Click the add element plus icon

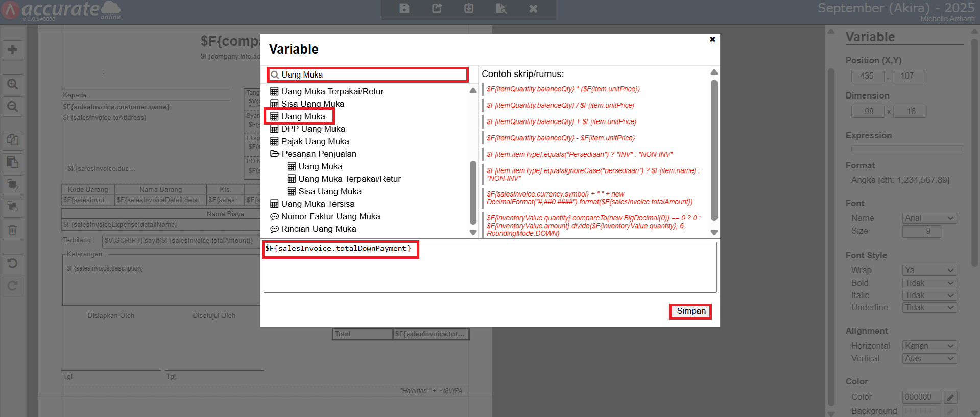(x=12, y=50)
